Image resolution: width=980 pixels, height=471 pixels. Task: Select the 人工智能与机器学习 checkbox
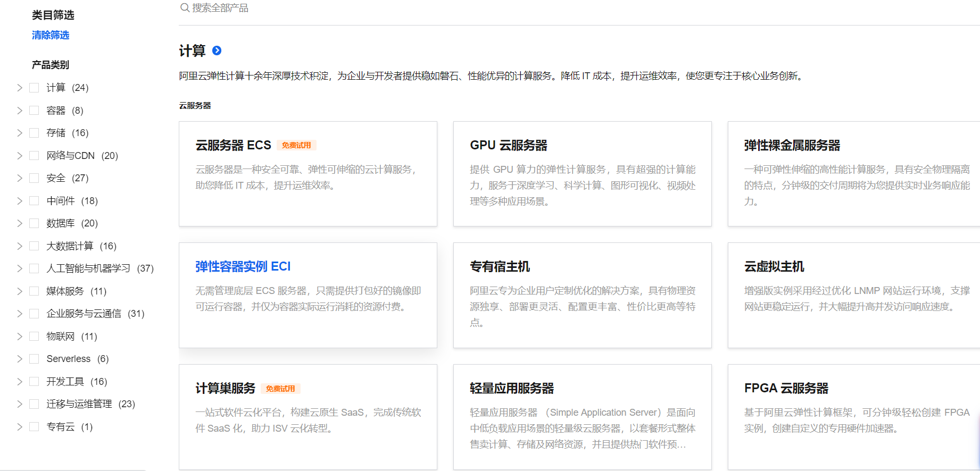pos(34,268)
